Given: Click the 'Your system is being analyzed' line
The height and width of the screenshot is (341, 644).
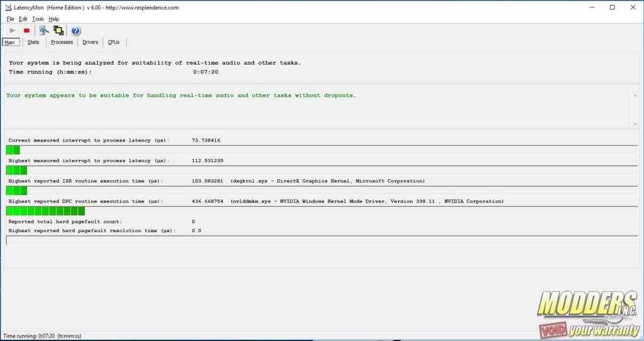Looking at the screenshot, I should click(155, 63).
